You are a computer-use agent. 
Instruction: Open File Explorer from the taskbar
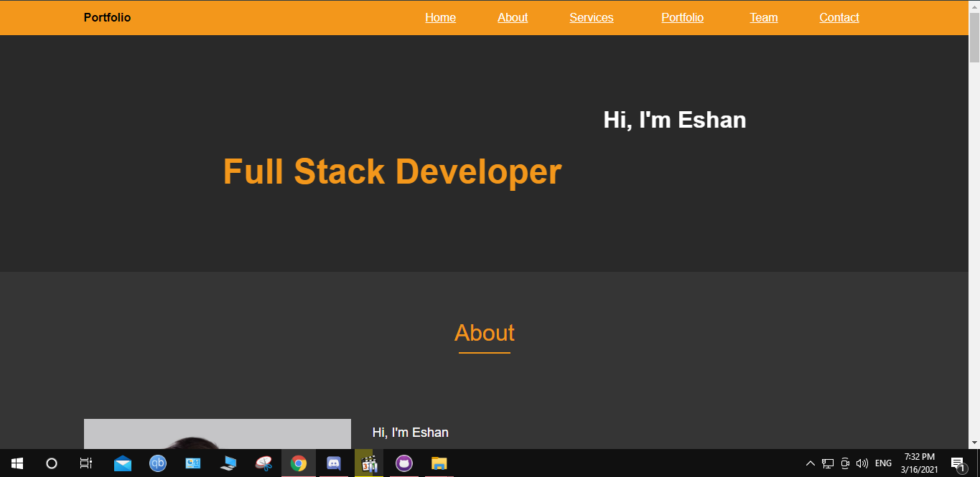tap(439, 463)
